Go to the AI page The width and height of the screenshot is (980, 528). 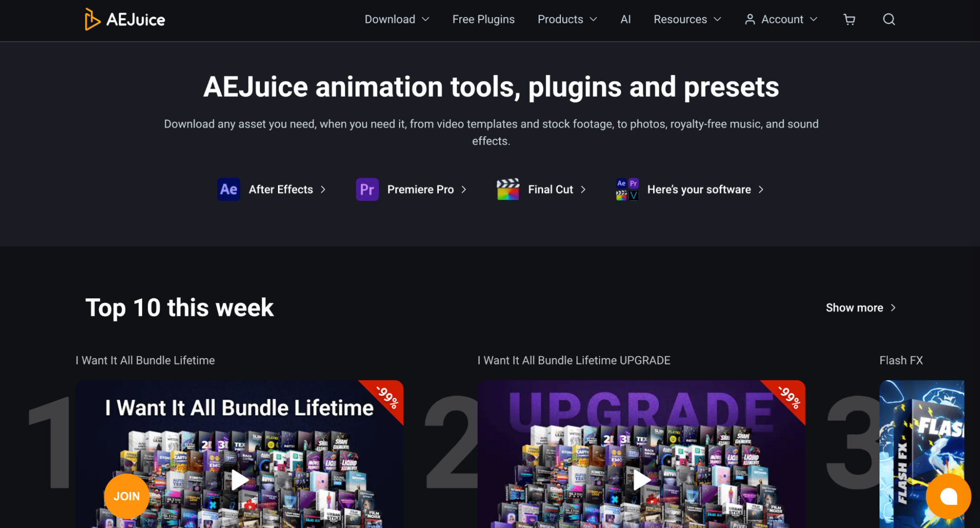pyautogui.click(x=626, y=19)
